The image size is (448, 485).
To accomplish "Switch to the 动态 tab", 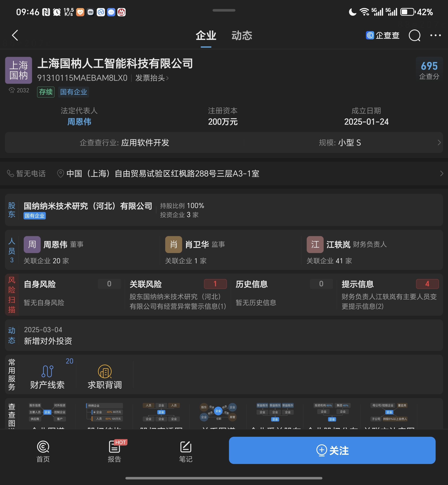I will pos(242,35).
